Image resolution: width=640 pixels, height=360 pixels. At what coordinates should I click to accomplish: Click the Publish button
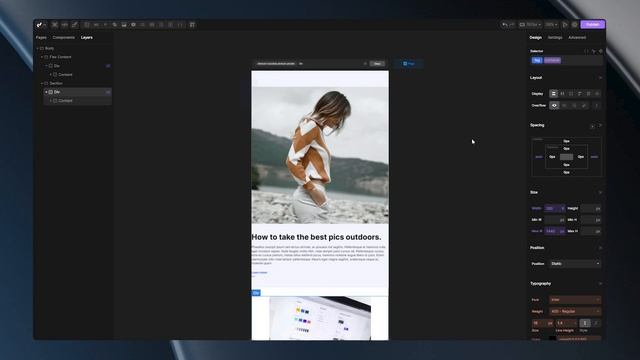(592, 25)
